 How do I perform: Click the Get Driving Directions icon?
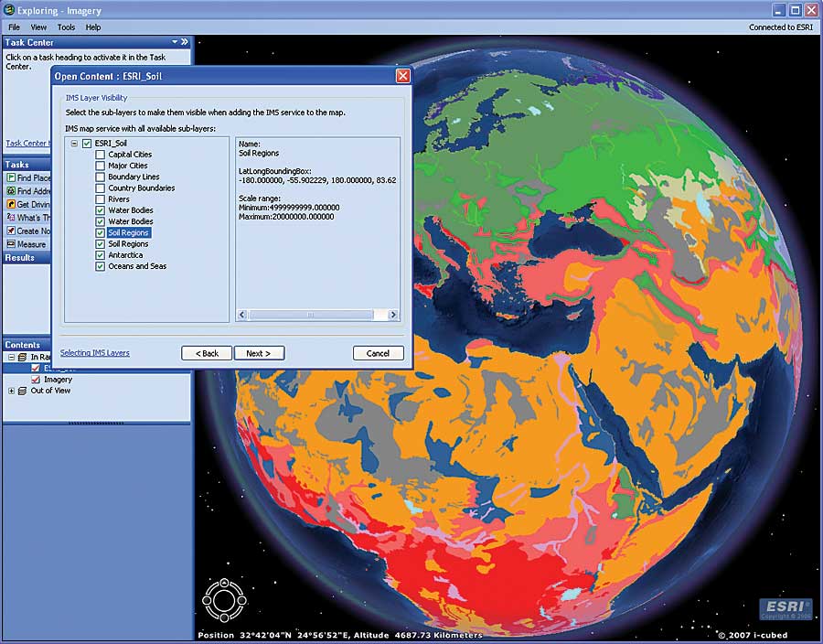tap(10, 204)
